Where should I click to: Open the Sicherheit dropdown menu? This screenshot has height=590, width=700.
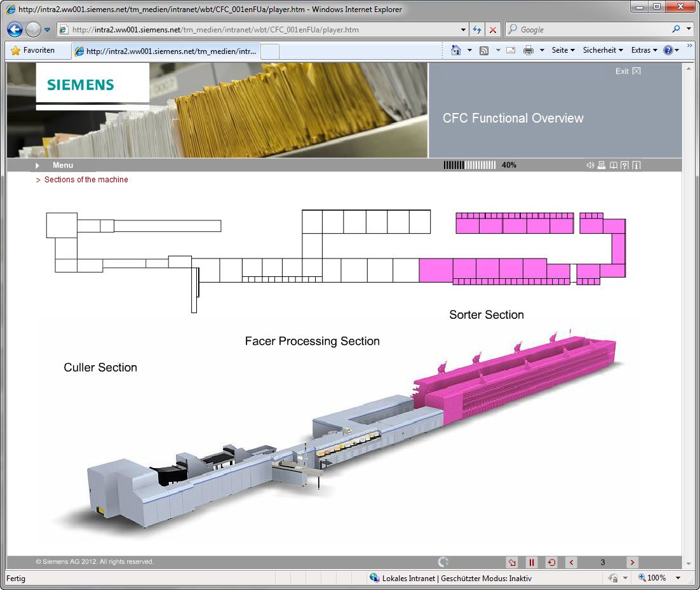pos(603,50)
